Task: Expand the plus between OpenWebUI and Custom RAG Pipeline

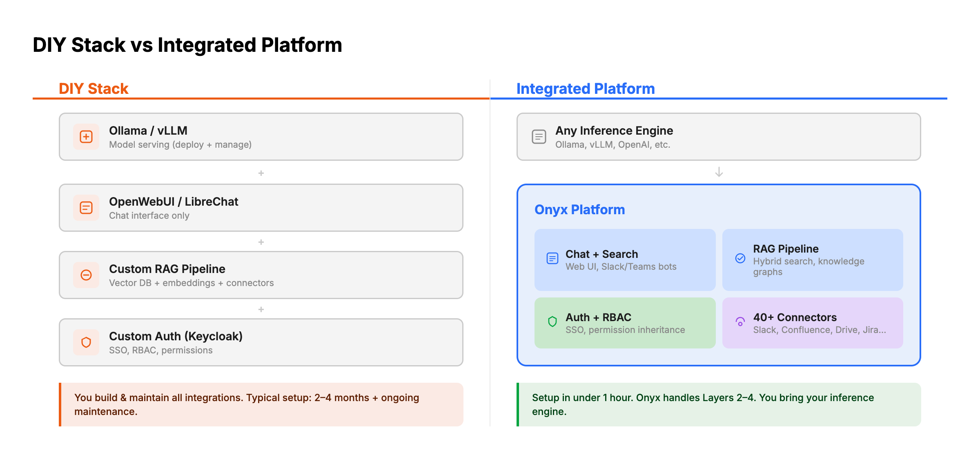Action: (x=261, y=242)
